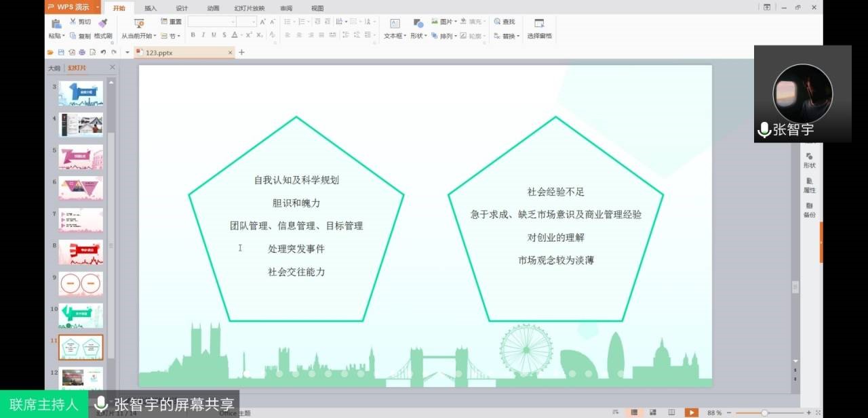Viewport: 868px width, 418px height.
Task: Click the Cut (剪切) scissors icon
Action: [x=73, y=22]
